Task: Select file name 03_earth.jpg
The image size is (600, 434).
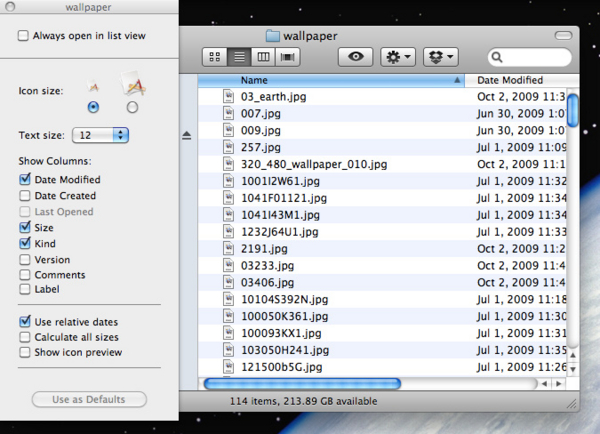Action: [x=273, y=96]
